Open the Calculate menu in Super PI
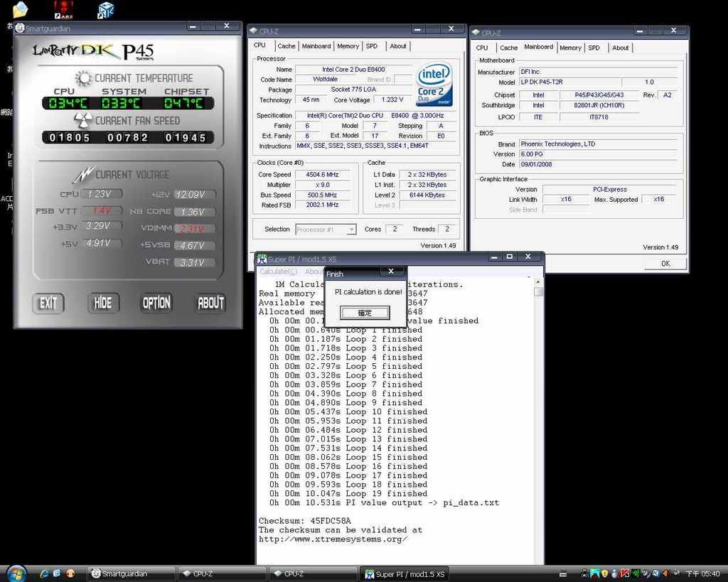The width and height of the screenshot is (728, 582). point(278,271)
